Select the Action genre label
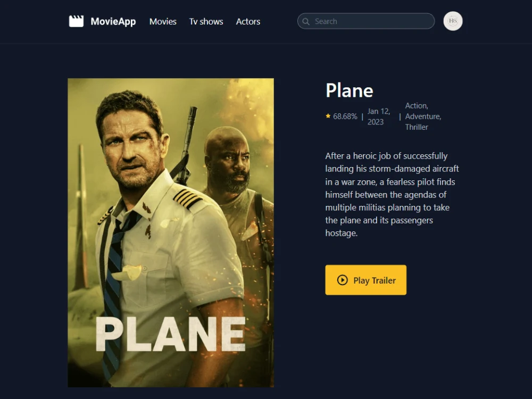Viewport: 532px width, 399px height. [x=417, y=105]
